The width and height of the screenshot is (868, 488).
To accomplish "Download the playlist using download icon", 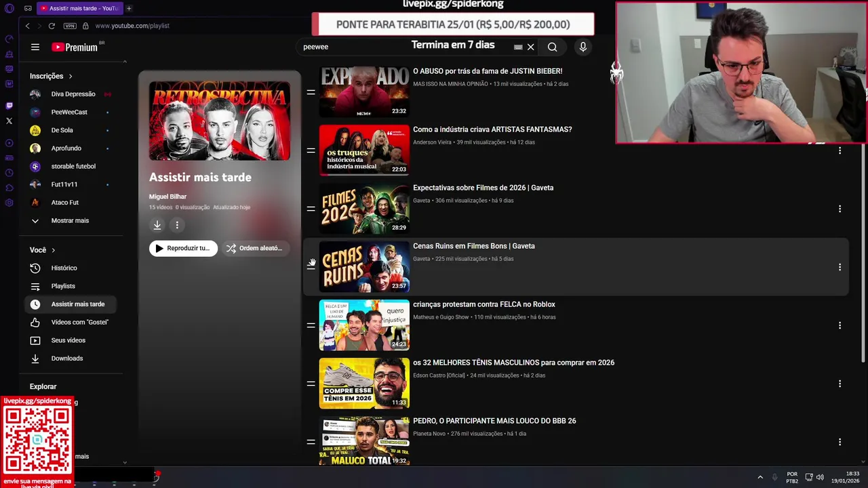I will (x=157, y=225).
